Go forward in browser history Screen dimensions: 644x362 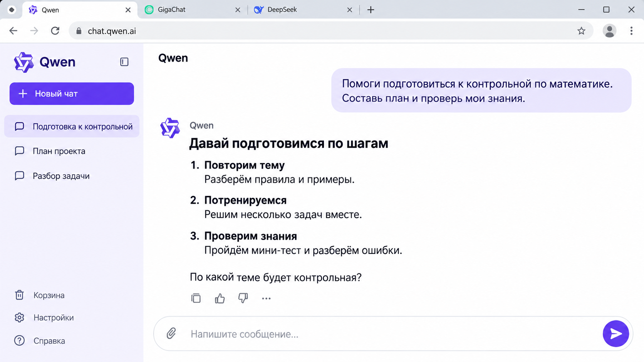(34, 31)
